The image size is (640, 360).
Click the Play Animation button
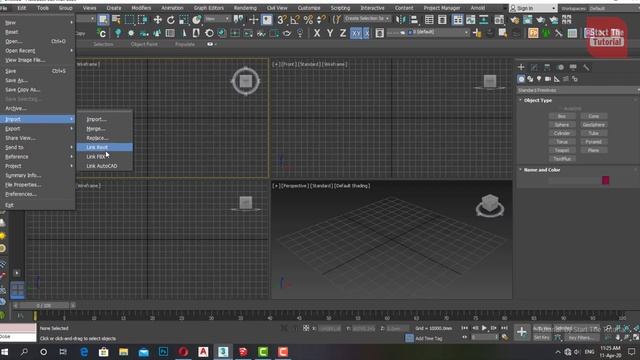[x=484, y=328]
